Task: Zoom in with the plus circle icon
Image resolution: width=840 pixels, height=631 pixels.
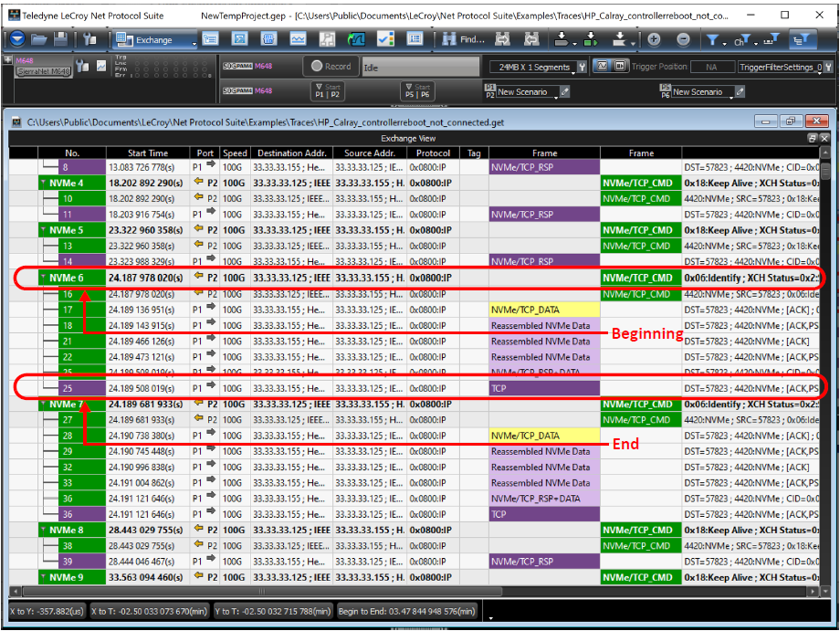Action: point(654,39)
